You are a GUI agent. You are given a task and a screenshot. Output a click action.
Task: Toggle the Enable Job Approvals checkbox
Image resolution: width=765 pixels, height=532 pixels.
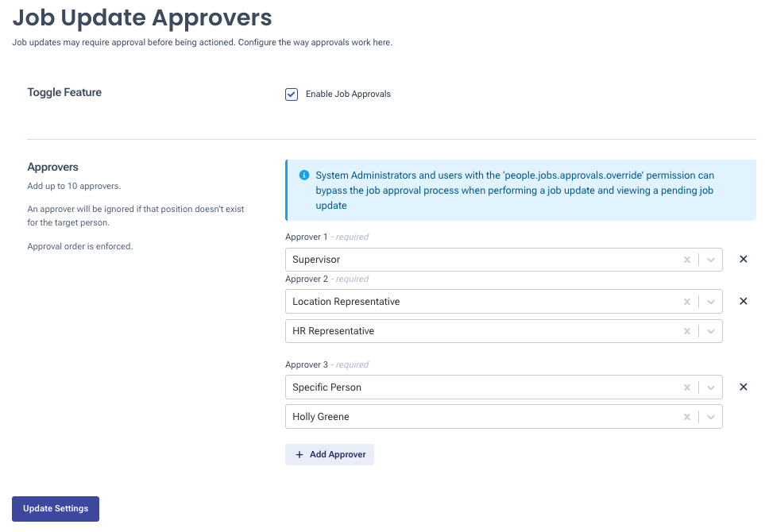click(x=292, y=94)
